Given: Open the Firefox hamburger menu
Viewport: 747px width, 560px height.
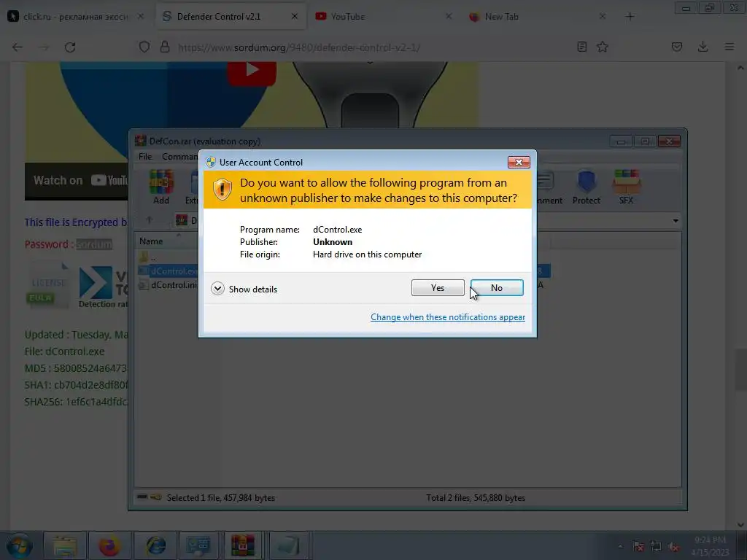Looking at the screenshot, I should click(729, 47).
